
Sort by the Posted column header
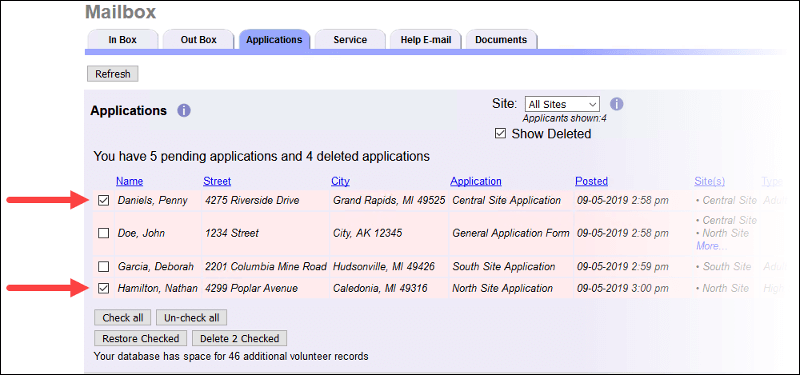[x=591, y=181]
